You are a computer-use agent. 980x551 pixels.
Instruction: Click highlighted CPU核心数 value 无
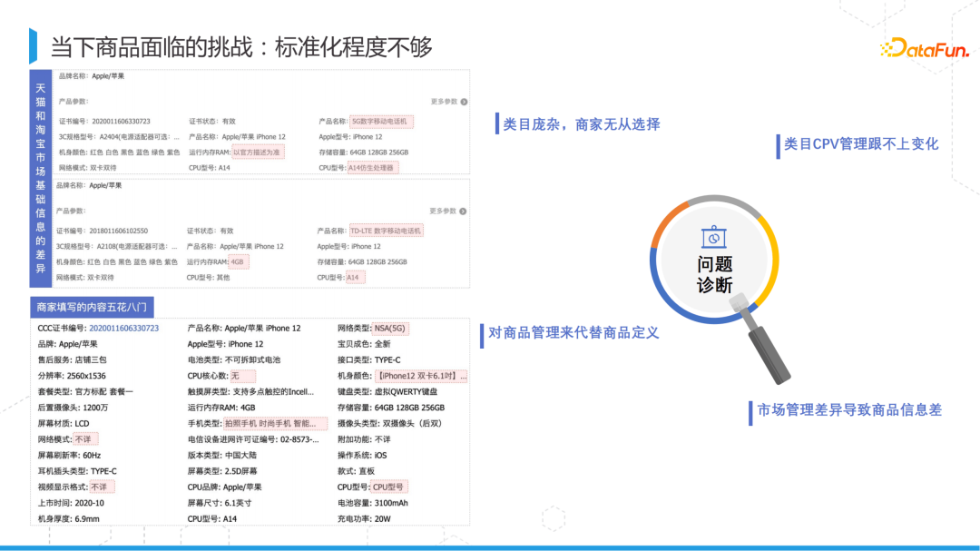point(242,376)
